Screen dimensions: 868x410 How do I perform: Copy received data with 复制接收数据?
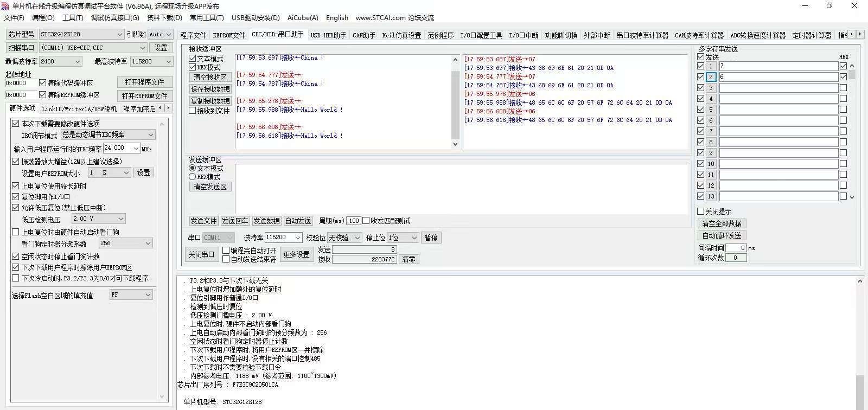pos(210,101)
